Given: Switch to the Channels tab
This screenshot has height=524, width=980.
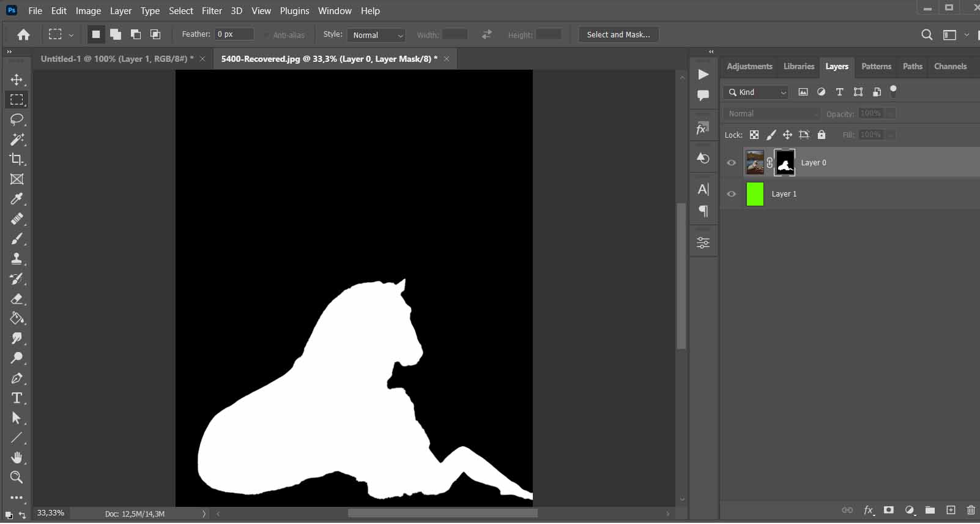Looking at the screenshot, I should point(950,66).
